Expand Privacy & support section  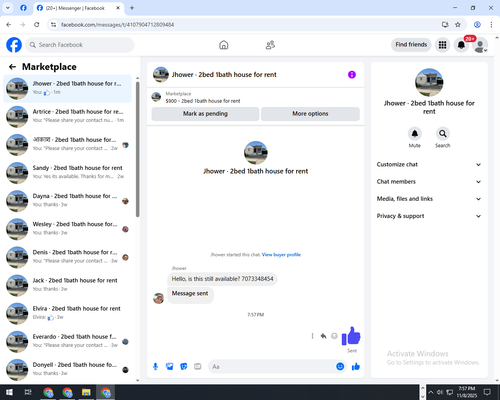tap(429, 216)
